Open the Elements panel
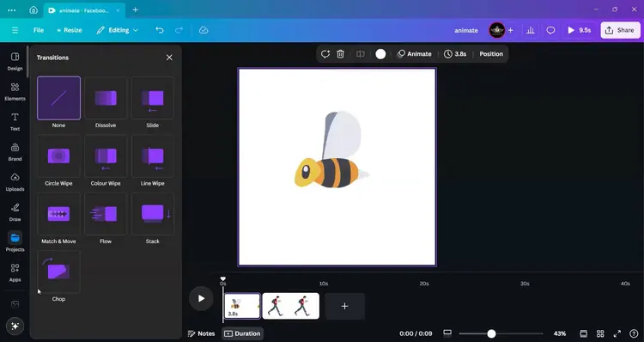644x342 pixels. [x=15, y=91]
